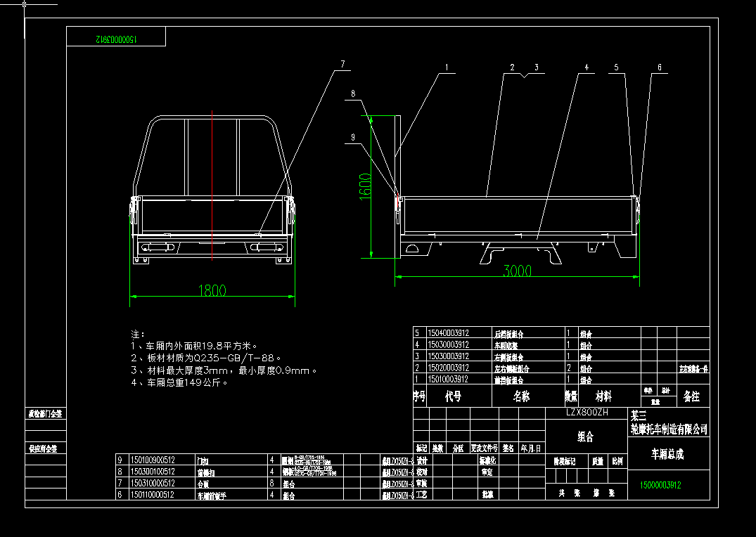Click the '代号' column header
This screenshot has height=537, width=756.
click(453, 396)
